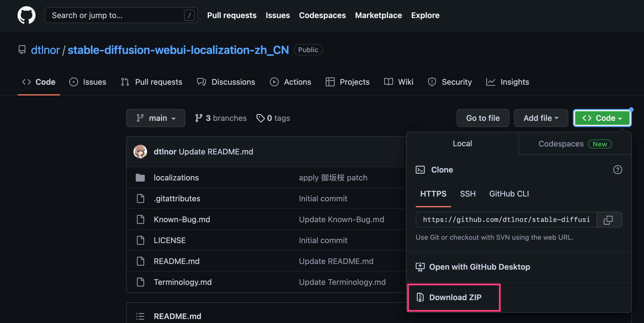Open the localizations folder icon
The height and width of the screenshot is (323, 644).
coord(140,178)
